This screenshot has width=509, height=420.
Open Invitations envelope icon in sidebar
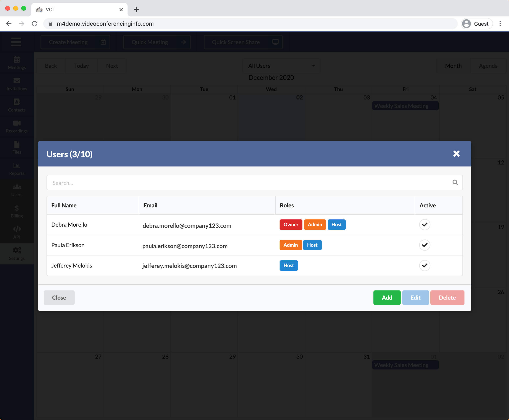[x=17, y=81]
